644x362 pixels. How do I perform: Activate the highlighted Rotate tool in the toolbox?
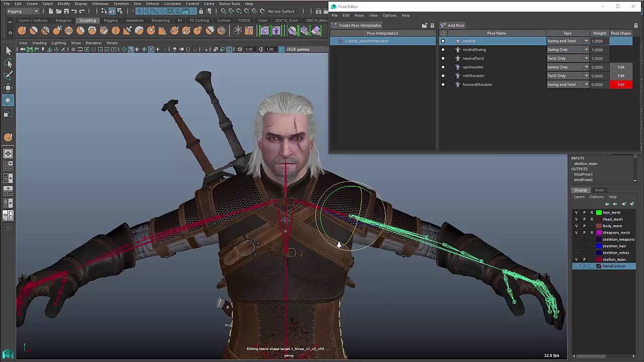pyautogui.click(x=8, y=100)
